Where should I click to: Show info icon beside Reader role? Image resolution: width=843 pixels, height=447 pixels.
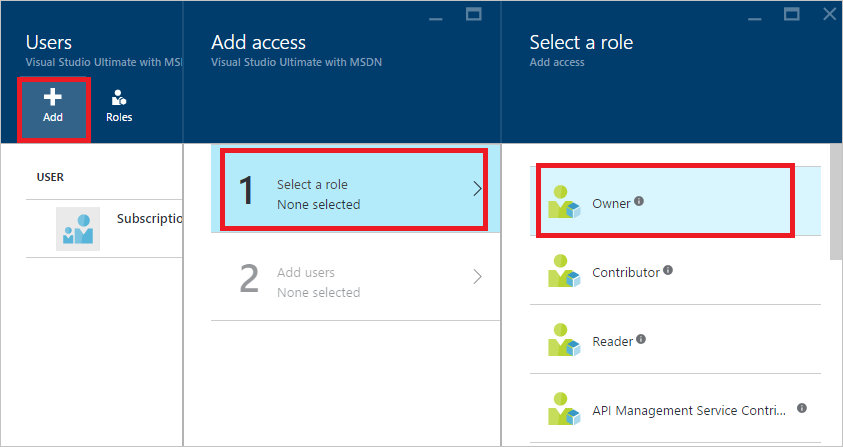(x=641, y=339)
